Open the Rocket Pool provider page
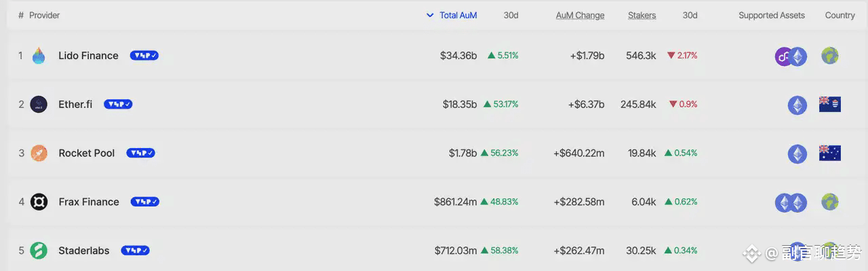This screenshot has width=868, height=271. pyautogui.click(x=87, y=153)
